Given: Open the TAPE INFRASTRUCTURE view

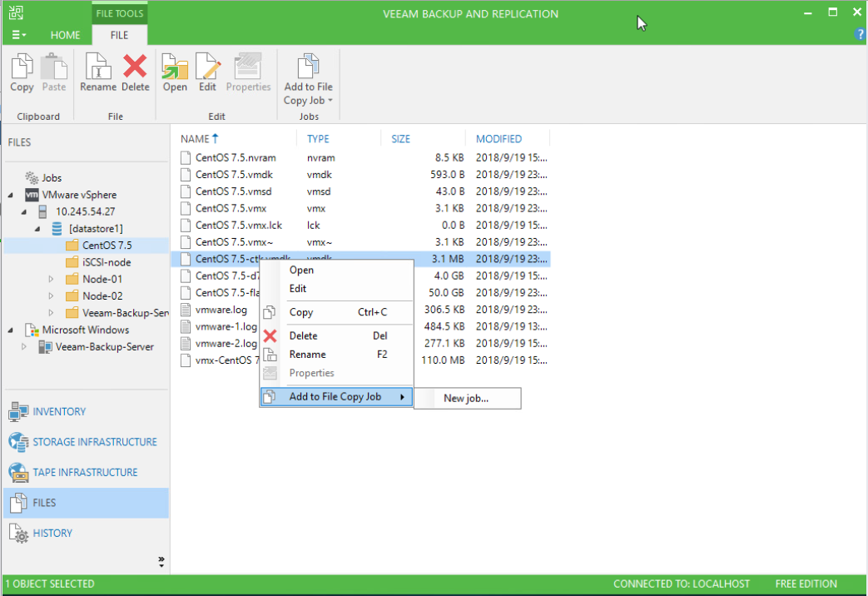Looking at the screenshot, I should tap(86, 473).
